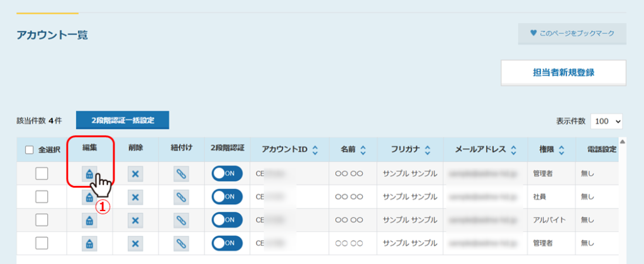This screenshot has height=264, width=644.
Task: Sort by フリガナ column header
Action: (x=427, y=150)
